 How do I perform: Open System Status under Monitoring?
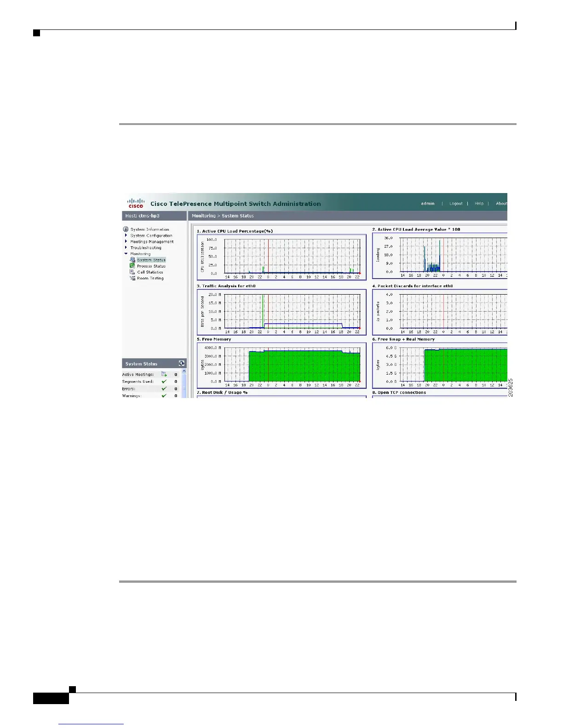151,260
